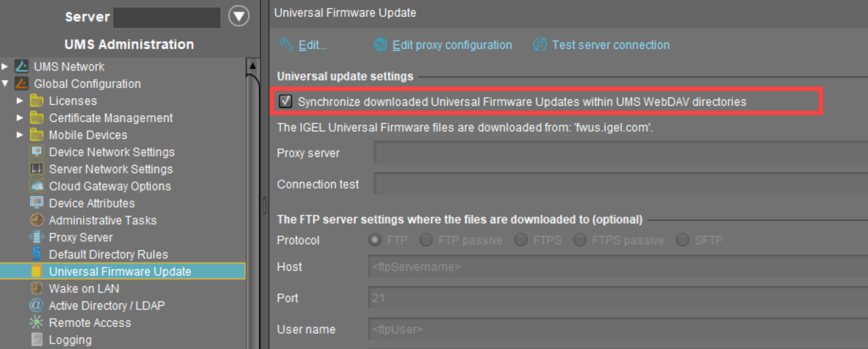The width and height of the screenshot is (868, 349).
Task: Click Edit proxy configuration link
Action: 451,45
